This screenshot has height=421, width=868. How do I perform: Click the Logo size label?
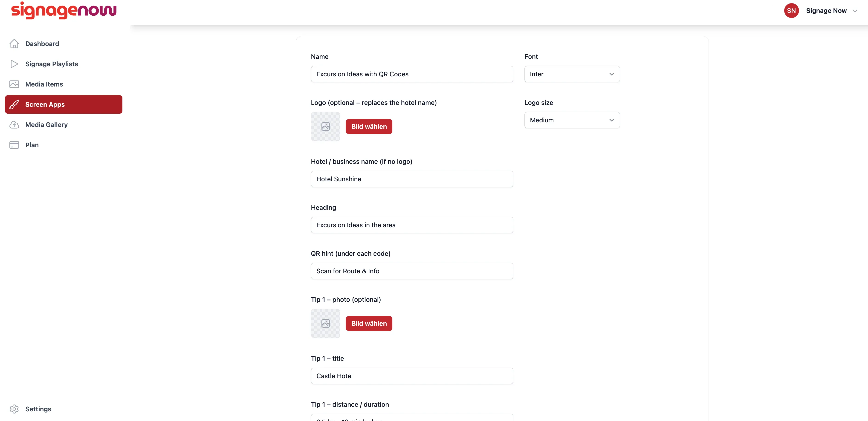(538, 103)
